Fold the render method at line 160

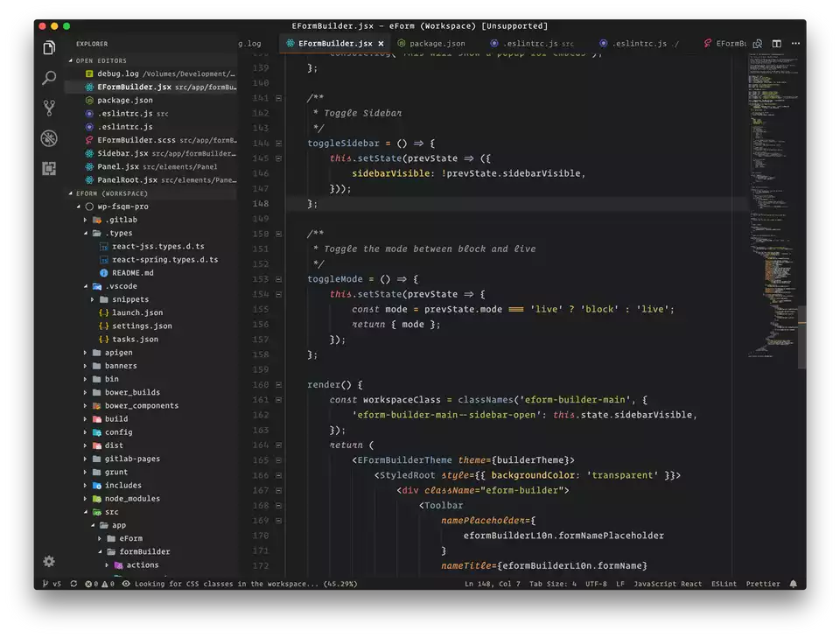coord(278,384)
